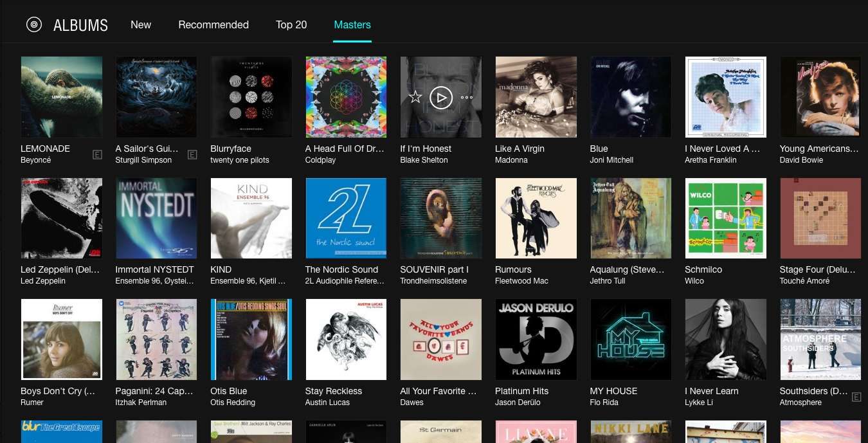The image size is (868, 443).
Task: Open I Never Learn album cover
Action: pos(726,339)
